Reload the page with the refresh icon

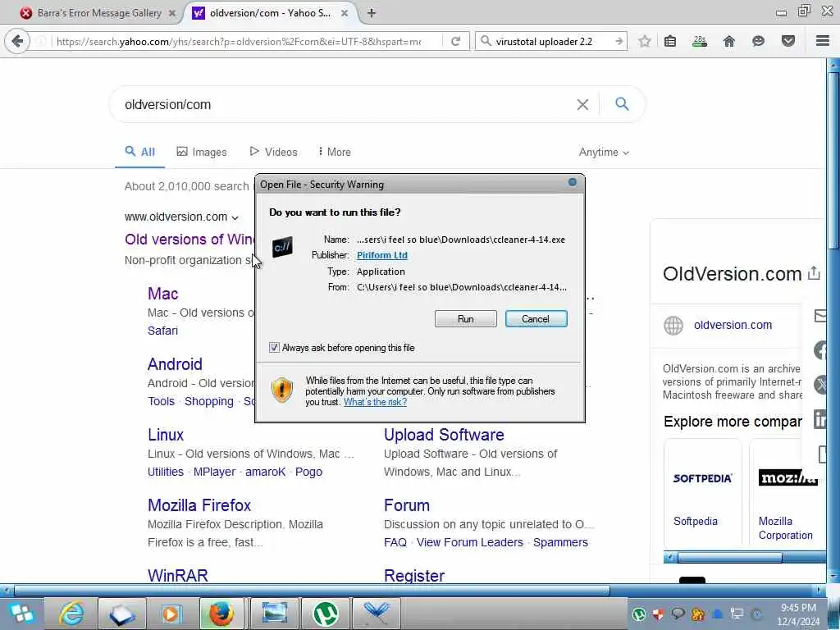455,41
